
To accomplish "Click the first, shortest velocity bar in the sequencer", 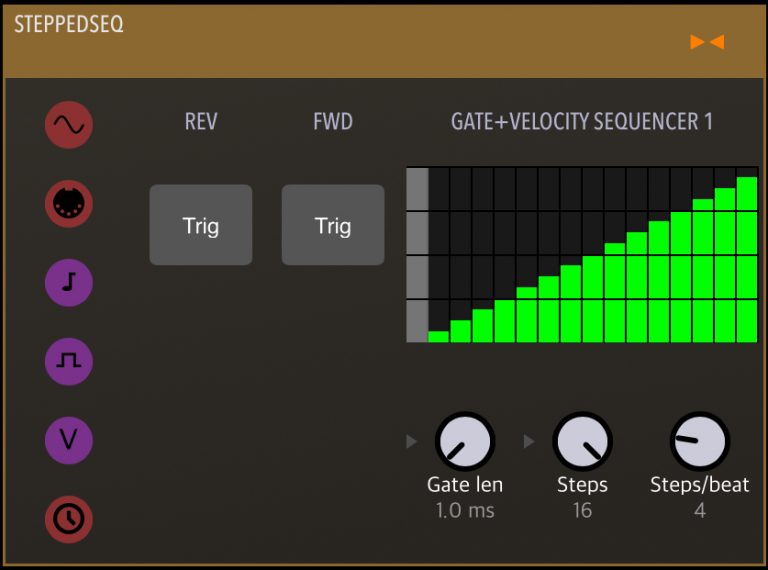I will coord(438,337).
